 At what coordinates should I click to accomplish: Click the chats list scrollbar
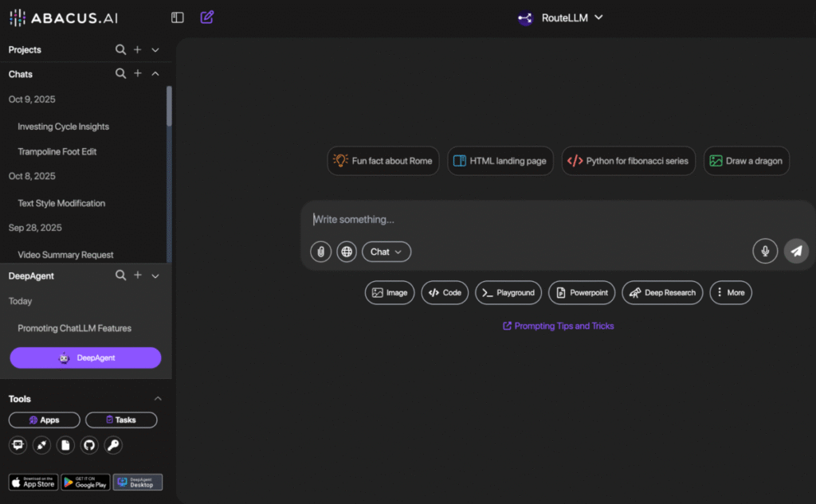coord(169,107)
